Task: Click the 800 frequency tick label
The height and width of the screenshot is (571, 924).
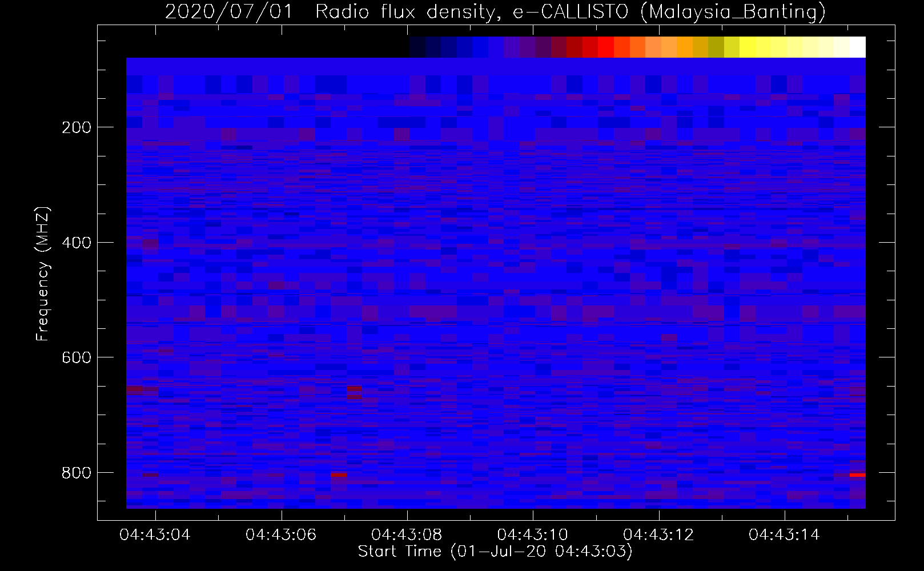Action: click(x=77, y=473)
